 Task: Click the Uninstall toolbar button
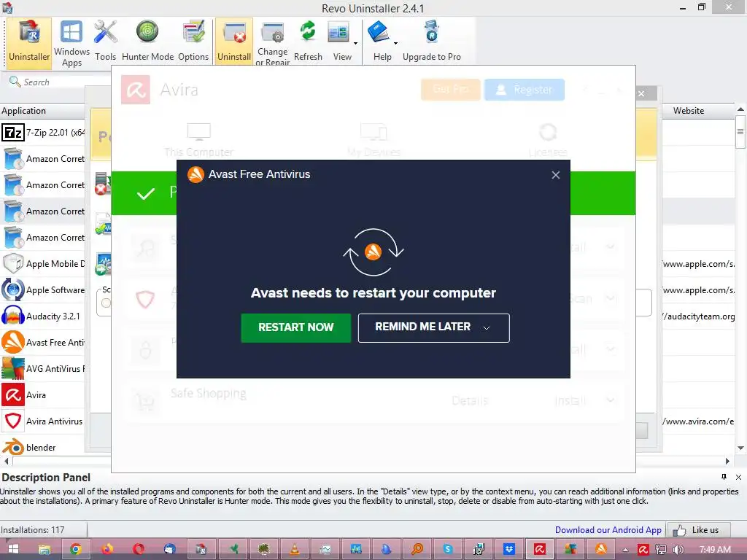[x=234, y=41]
